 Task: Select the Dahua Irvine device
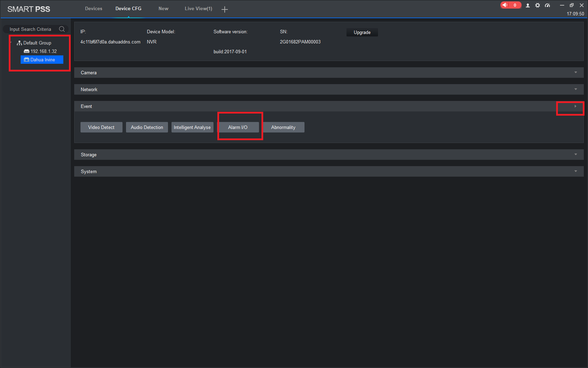[42, 60]
